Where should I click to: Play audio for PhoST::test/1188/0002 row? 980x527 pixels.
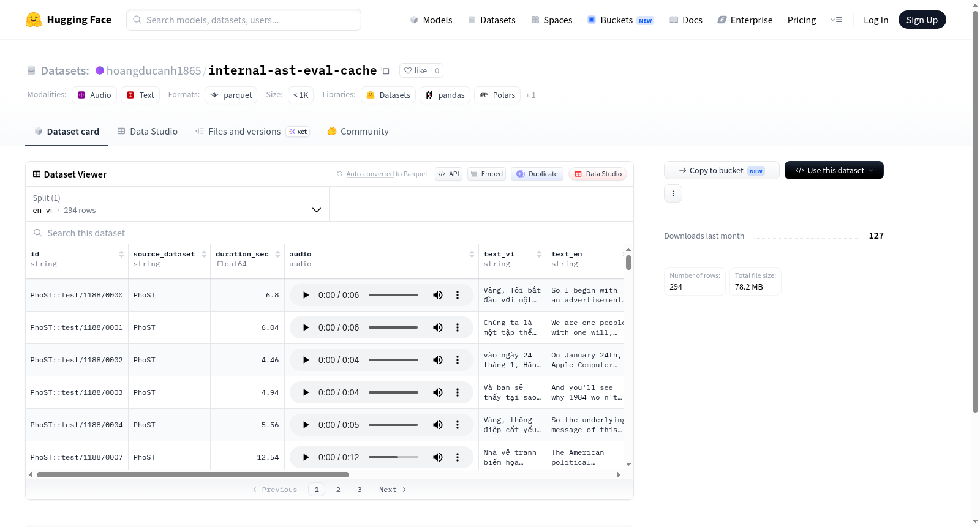tap(306, 360)
